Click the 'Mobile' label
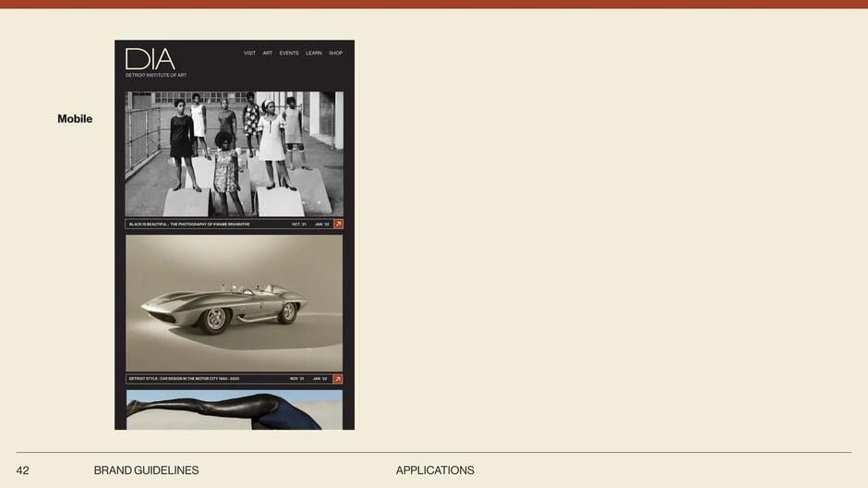This screenshot has width=868, height=488. point(75,118)
